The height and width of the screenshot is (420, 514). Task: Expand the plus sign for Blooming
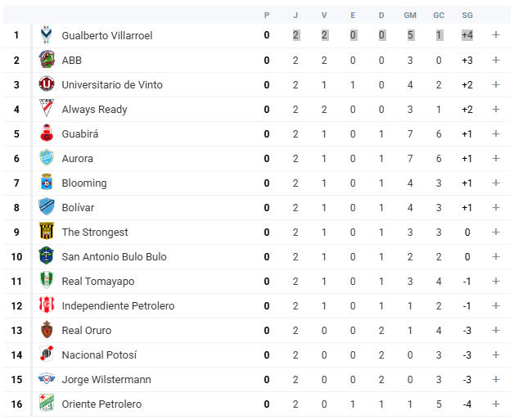point(496,183)
